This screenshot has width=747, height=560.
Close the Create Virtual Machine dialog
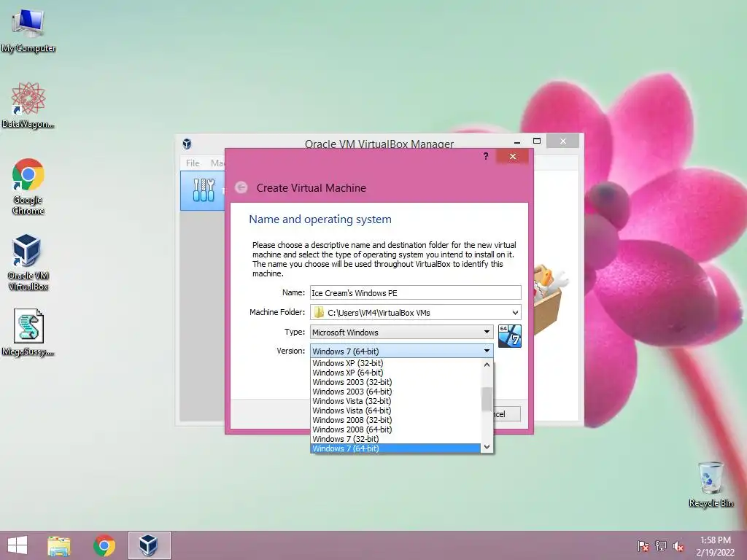click(x=513, y=156)
